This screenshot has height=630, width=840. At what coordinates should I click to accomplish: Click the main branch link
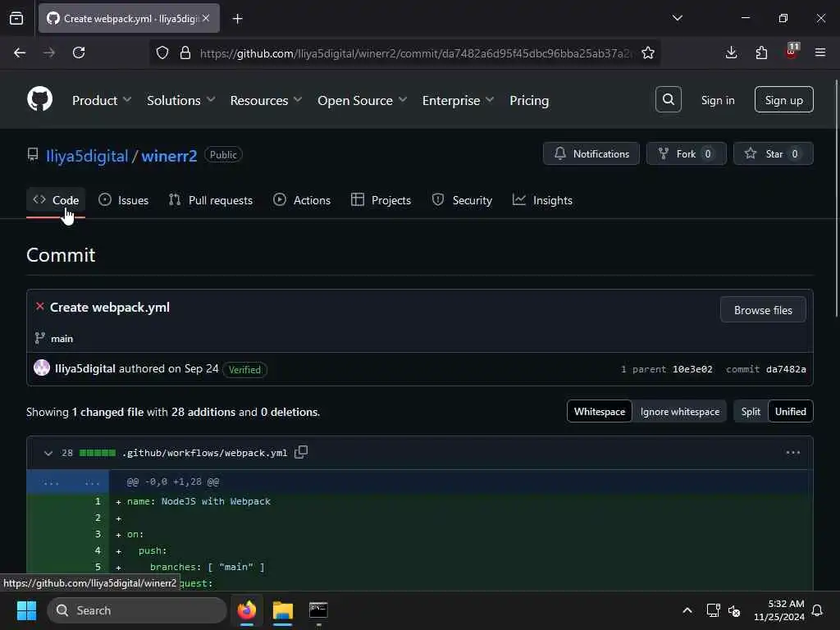point(62,339)
